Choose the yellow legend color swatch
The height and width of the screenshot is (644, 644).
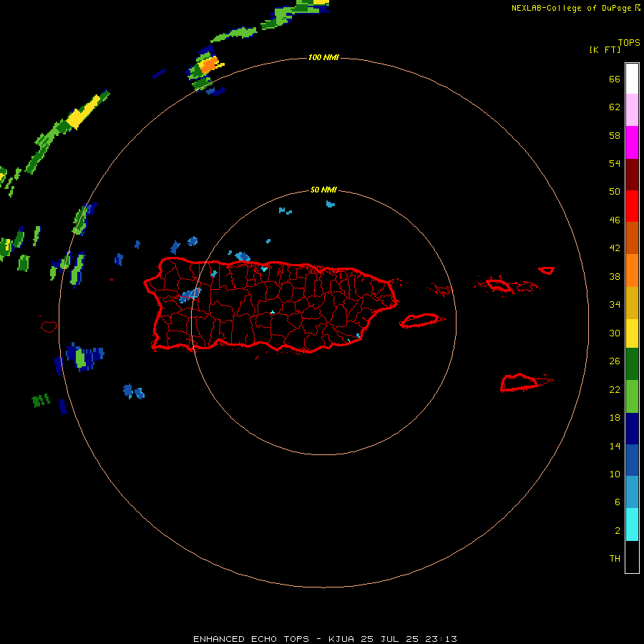(632, 333)
